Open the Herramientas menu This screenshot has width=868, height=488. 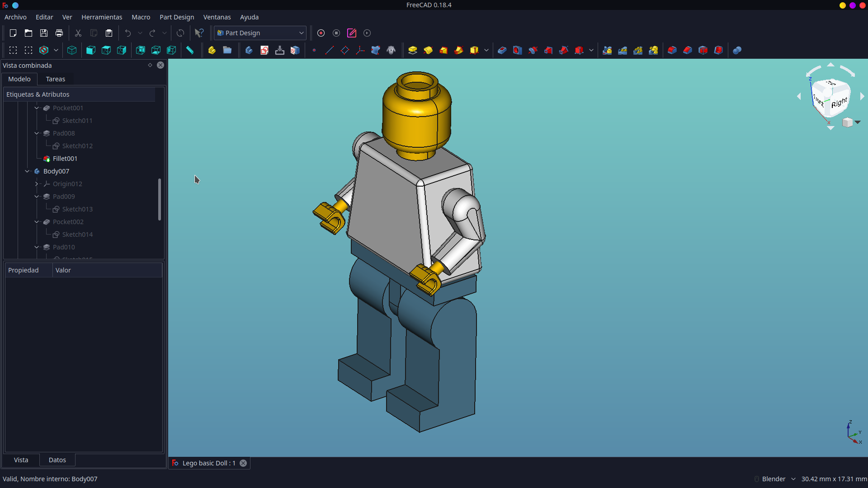coord(102,17)
